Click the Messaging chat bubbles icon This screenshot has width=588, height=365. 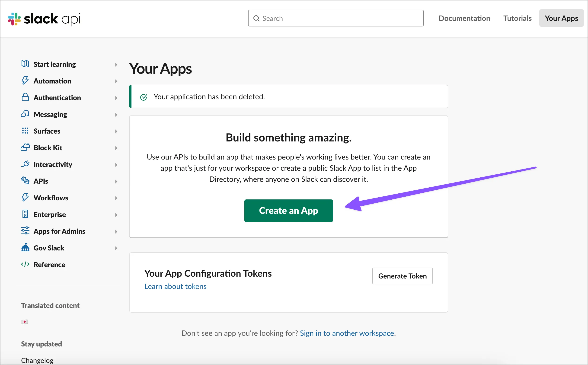click(25, 114)
